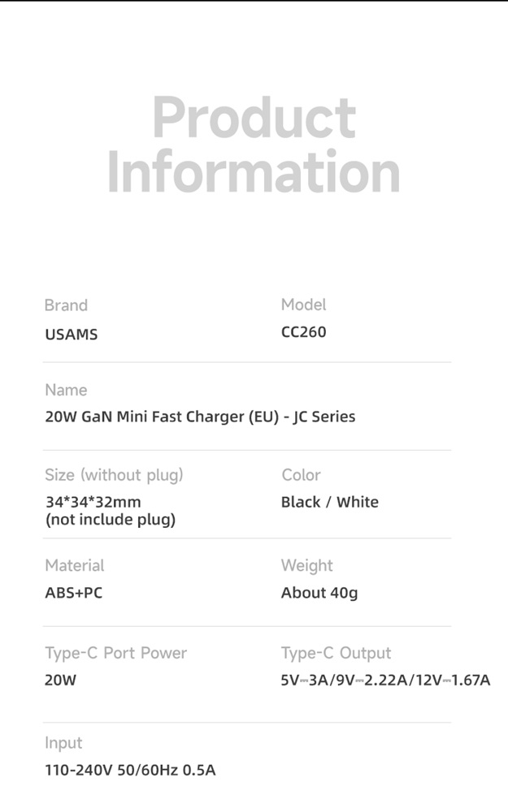Click the (not include plug) note
Image resolution: width=508 pixels, height=812 pixels.
pyautogui.click(x=111, y=520)
